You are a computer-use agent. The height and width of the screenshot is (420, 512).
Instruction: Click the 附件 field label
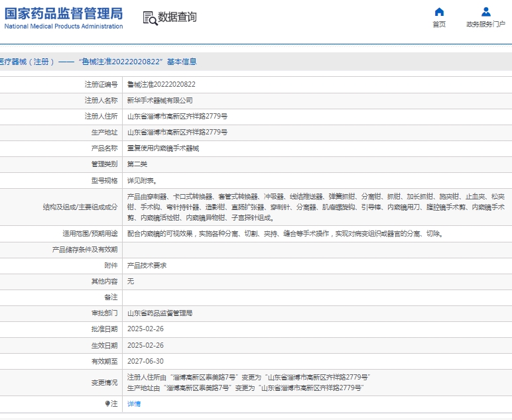click(x=111, y=266)
